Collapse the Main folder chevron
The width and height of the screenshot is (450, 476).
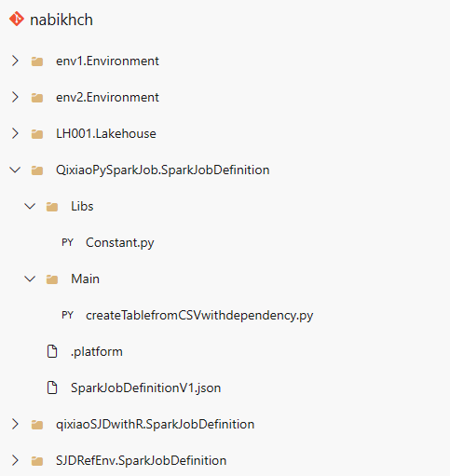tap(30, 279)
